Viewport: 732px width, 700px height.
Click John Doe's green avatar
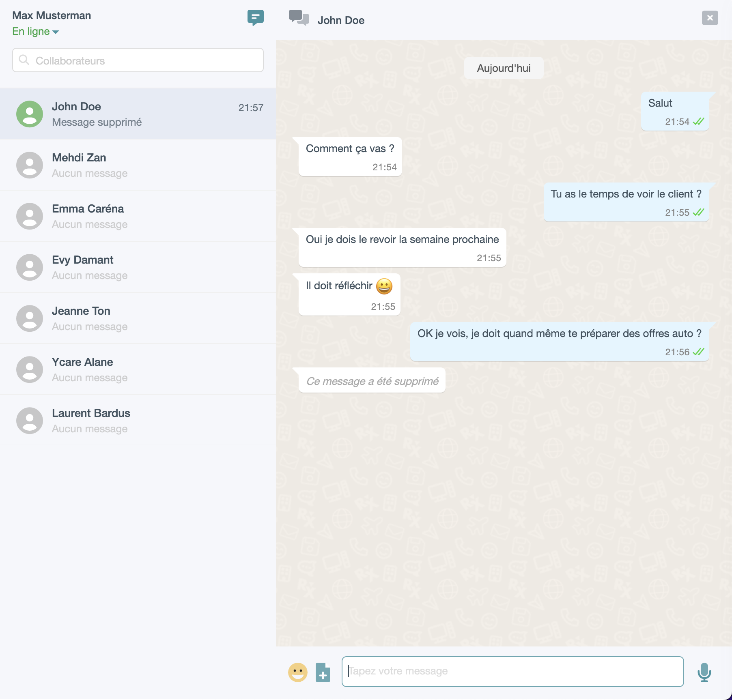[x=30, y=114]
